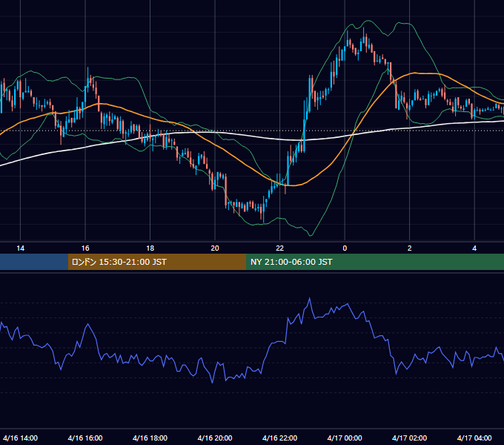Screen dimensions: 504x445
Task: Click the 4/16 14:00 label on indicator axis
Action: 20,438
